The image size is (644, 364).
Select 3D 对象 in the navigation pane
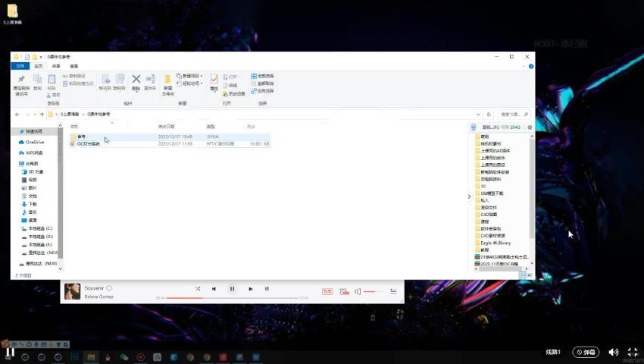(33, 172)
